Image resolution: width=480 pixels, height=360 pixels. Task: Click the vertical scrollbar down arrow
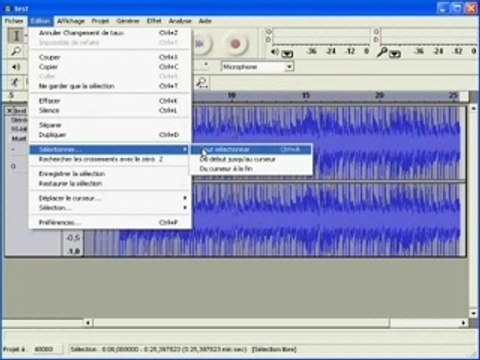click(x=473, y=313)
